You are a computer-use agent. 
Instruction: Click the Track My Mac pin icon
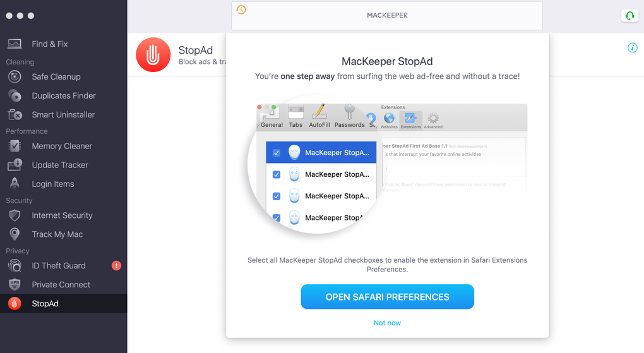pyautogui.click(x=15, y=234)
